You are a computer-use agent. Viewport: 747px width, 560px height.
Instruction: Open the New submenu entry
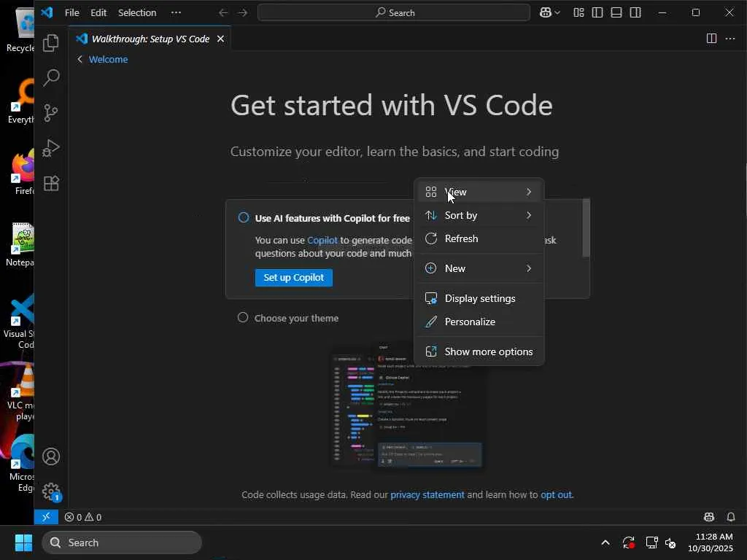[x=479, y=268]
